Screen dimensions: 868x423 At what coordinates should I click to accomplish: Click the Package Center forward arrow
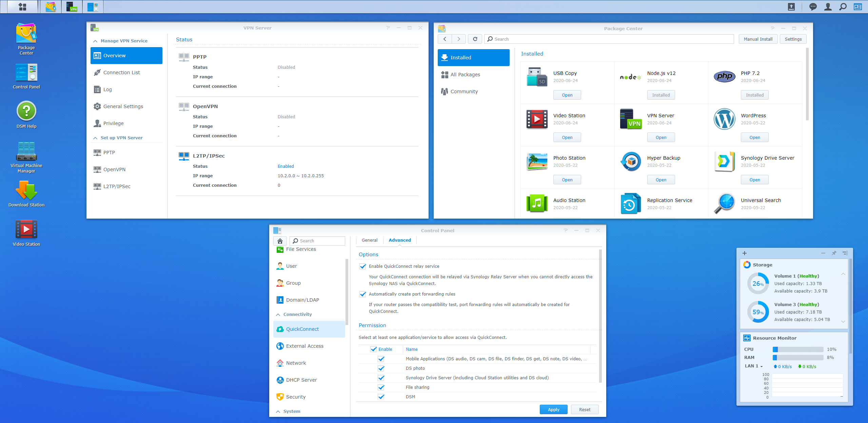[458, 39]
